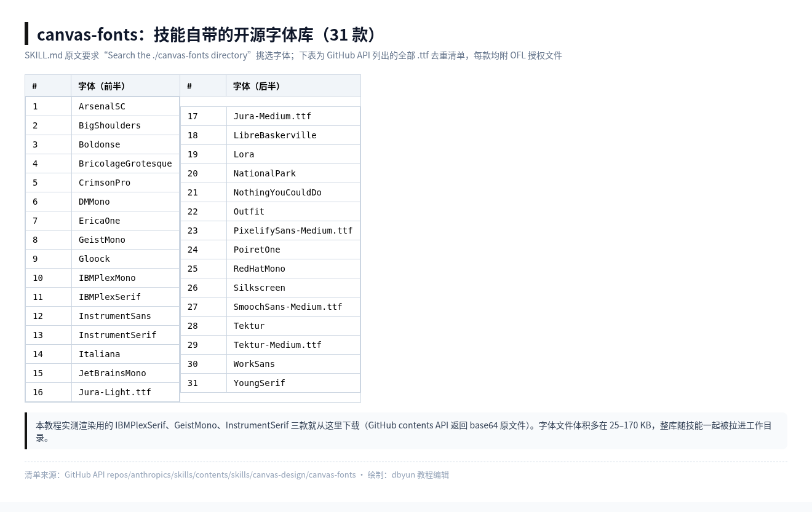Click the InstrumentSerif table cell
812x512 pixels.
[x=125, y=335]
